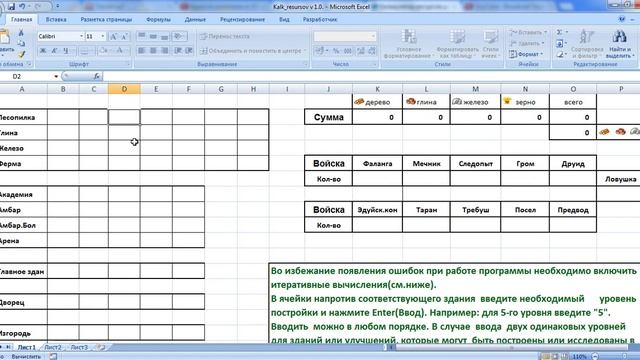Click the AutoSum sigma icon
The height and width of the screenshot is (360, 640).
click(x=560, y=32)
